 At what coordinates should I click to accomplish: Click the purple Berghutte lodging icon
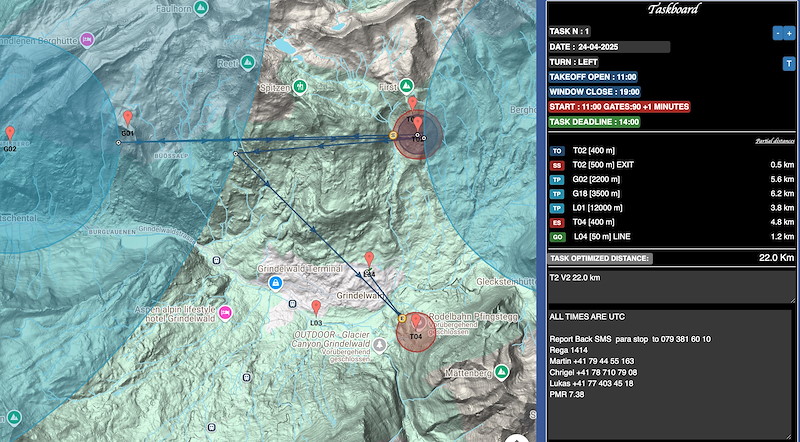coord(87,39)
